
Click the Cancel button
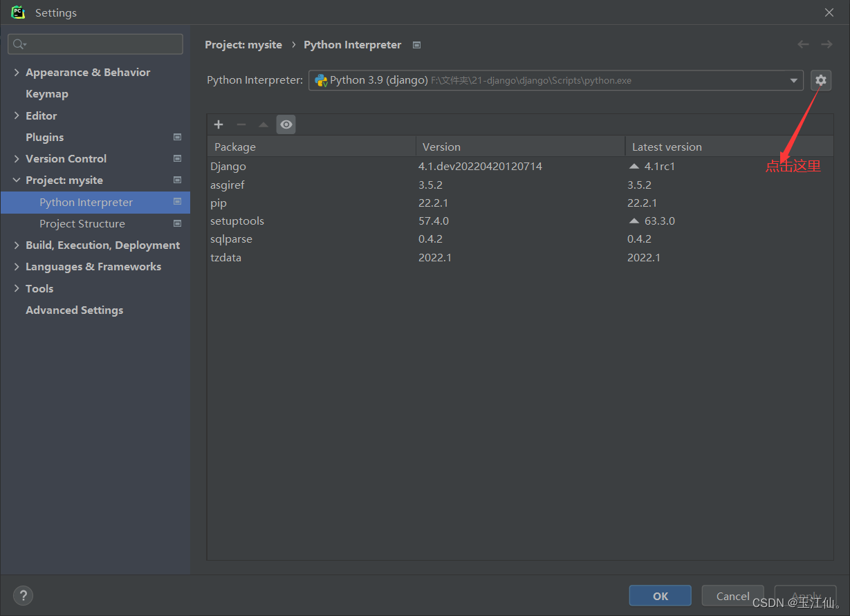732,596
